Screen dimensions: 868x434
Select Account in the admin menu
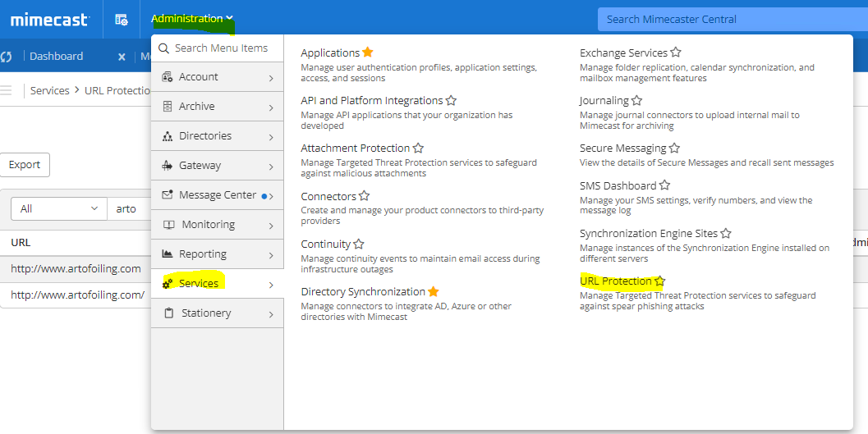coord(217,77)
